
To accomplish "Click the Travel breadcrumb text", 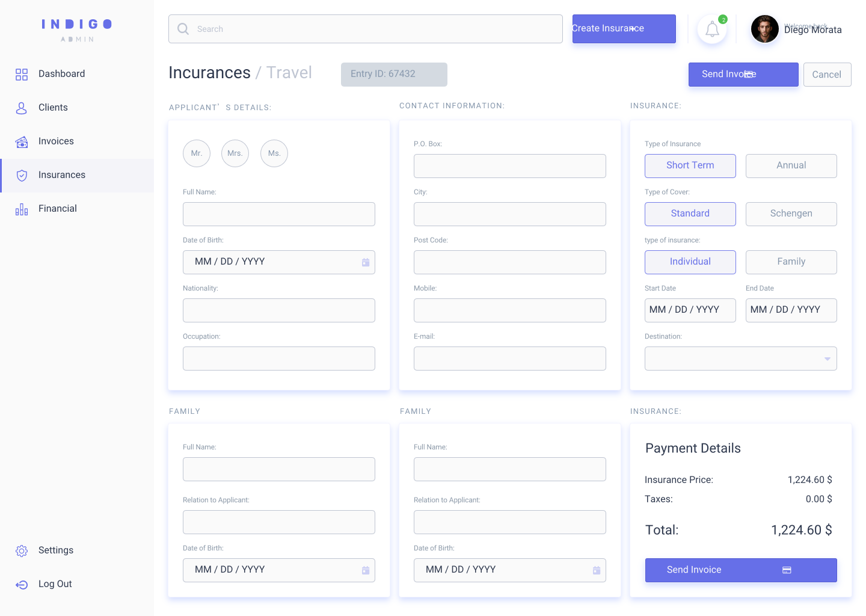I will point(289,73).
